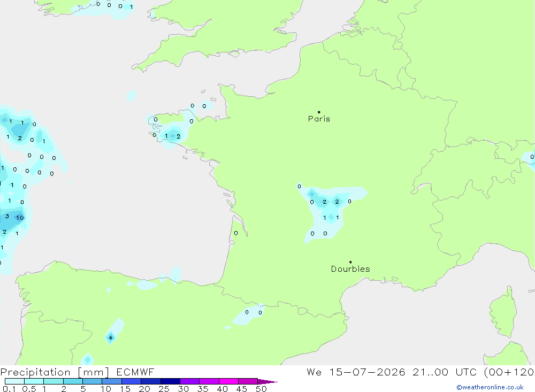Select the 40 mm magenta legend swatch

tap(228, 381)
